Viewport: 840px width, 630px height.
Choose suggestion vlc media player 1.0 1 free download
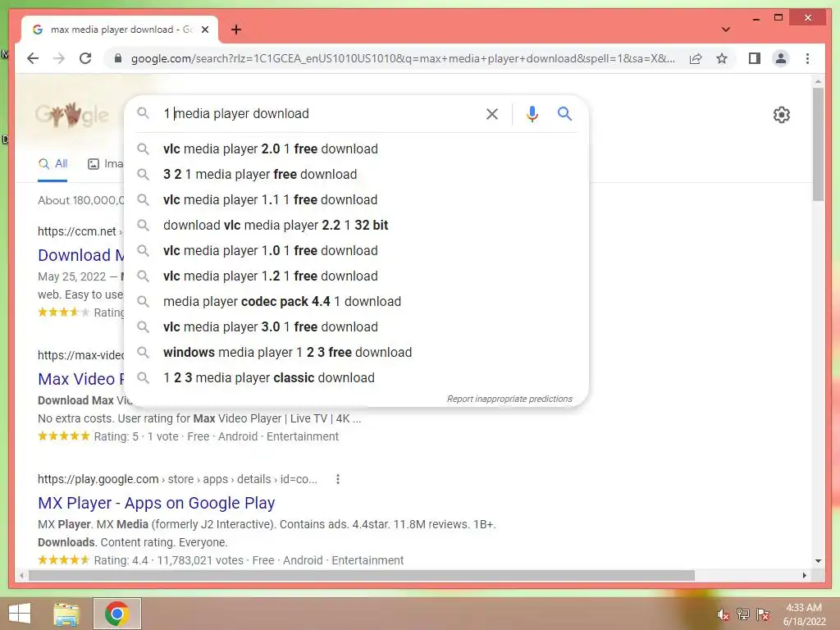pyautogui.click(x=356, y=251)
